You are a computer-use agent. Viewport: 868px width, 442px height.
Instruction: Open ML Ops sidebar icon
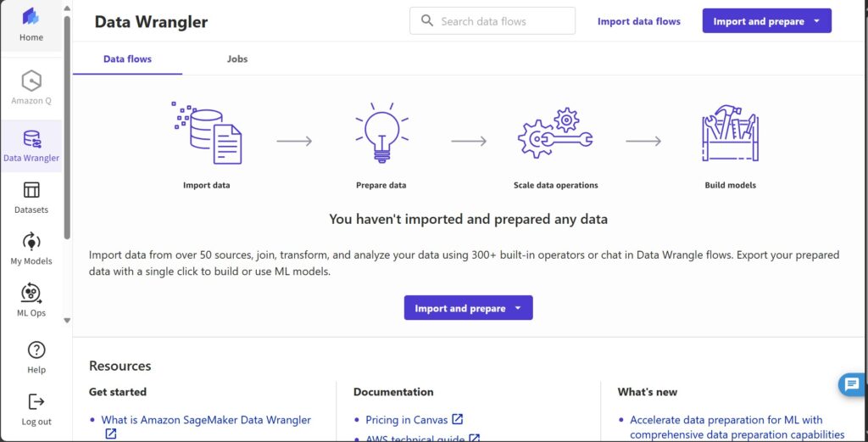[x=31, y=293]
